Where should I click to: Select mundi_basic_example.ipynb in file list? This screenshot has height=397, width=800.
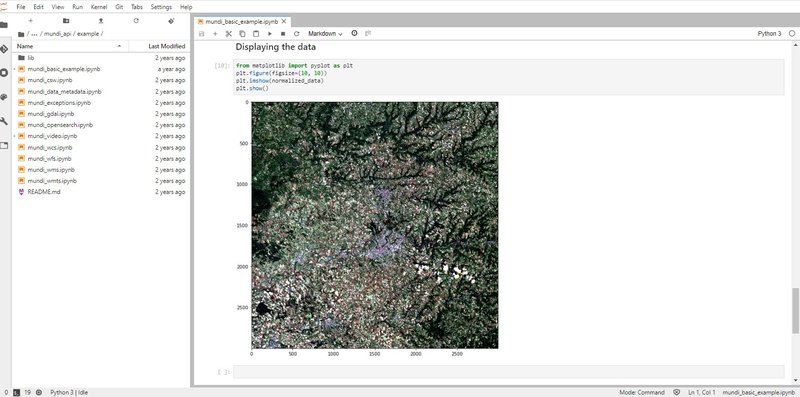click(101, 69)
